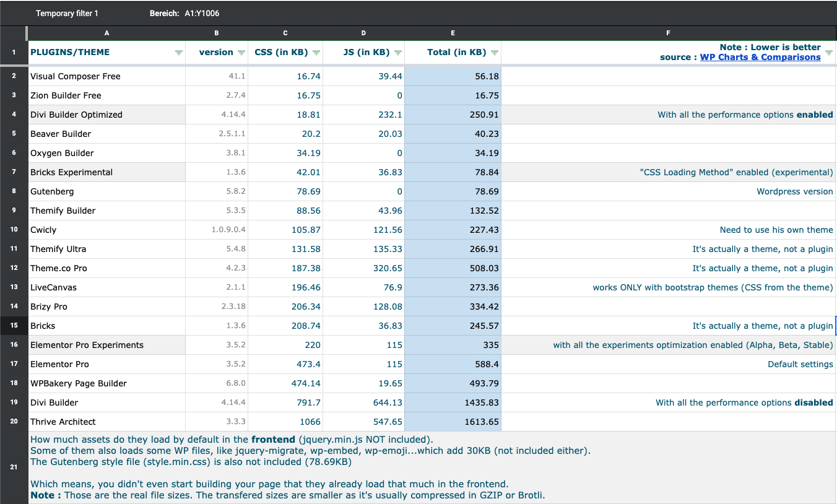Select version cell 1.0.9.0.4
Viewport: 837px width, 504px height.
(x=216, y=230)
